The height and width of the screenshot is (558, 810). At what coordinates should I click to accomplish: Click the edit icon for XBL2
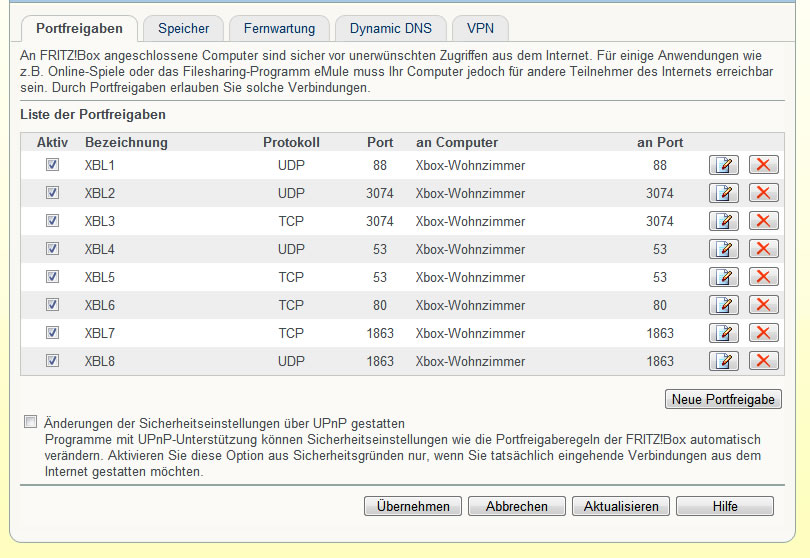(723, 193)
